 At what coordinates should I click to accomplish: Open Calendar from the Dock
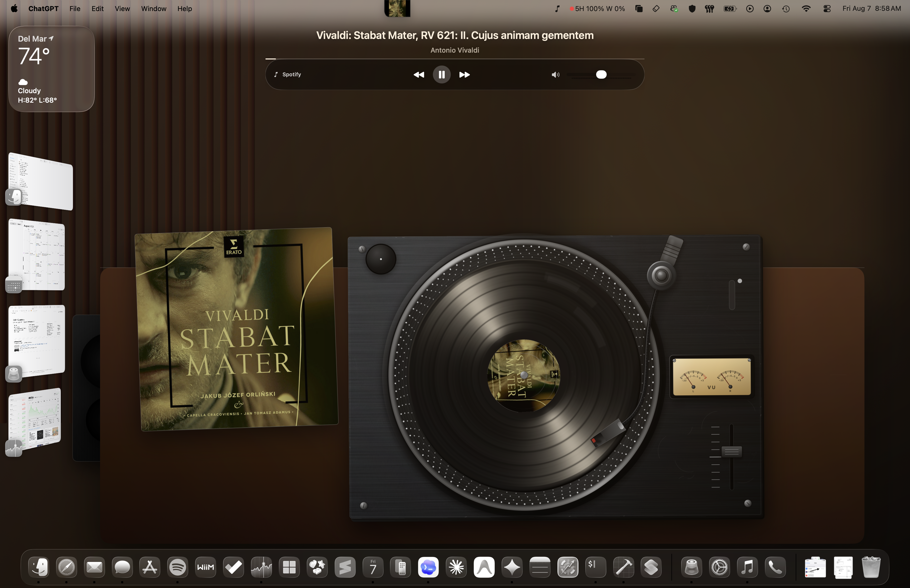click(373, 567)
